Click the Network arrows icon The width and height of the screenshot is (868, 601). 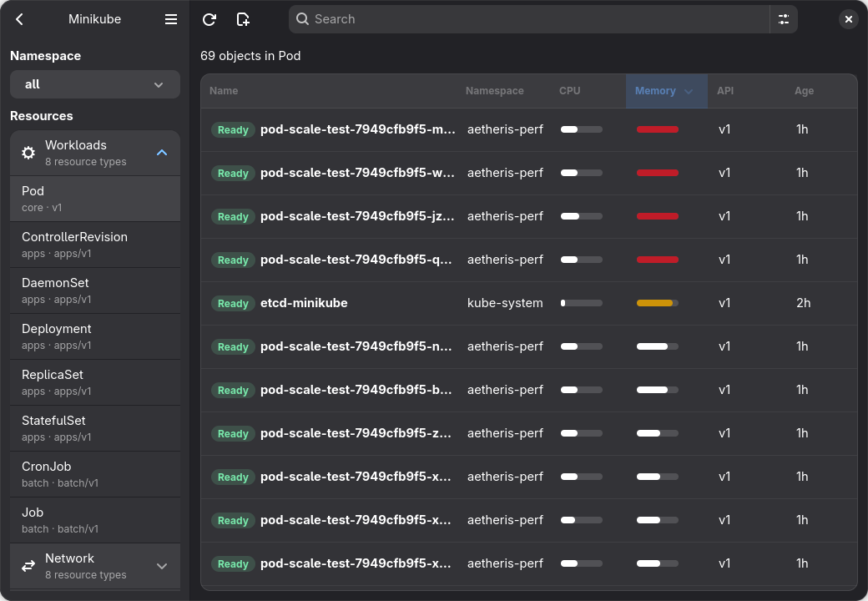[28, 566]
